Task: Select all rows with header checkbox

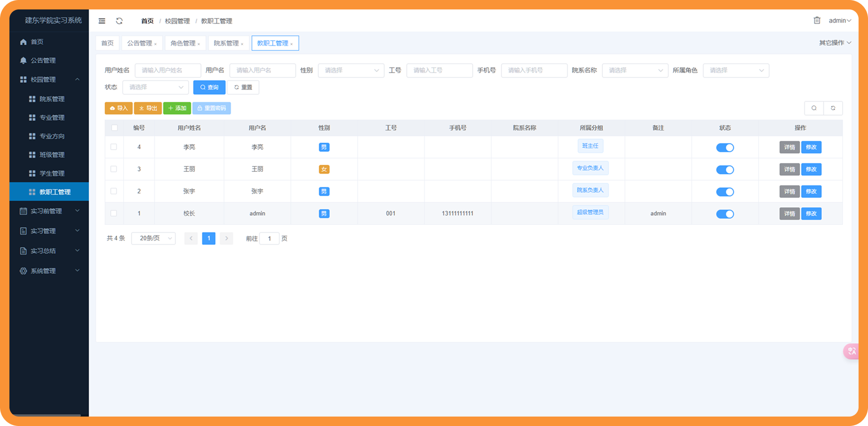Action: pos(114,128)
